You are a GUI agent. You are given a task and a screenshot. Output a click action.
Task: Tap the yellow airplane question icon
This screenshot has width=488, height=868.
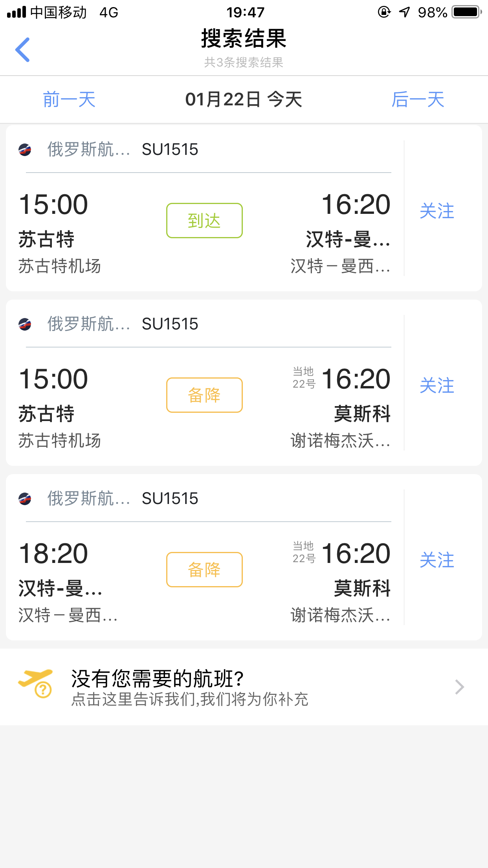pyautogui.click(x=36, y=683)
